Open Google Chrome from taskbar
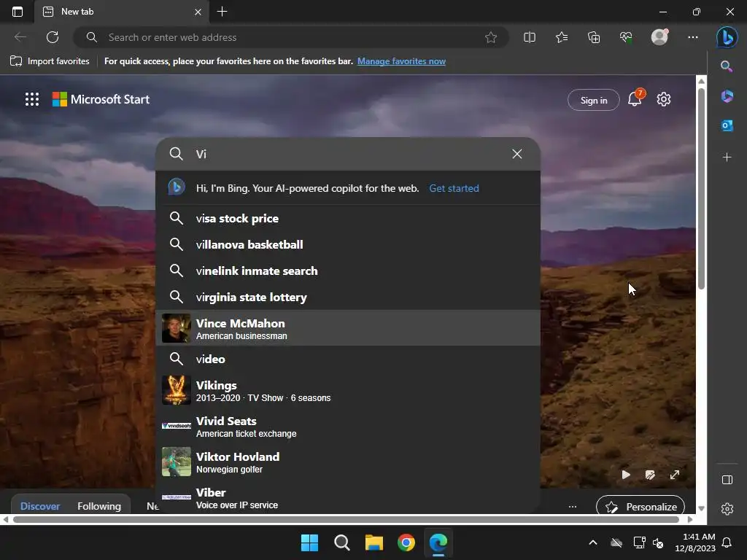 [x=406, y=542]
